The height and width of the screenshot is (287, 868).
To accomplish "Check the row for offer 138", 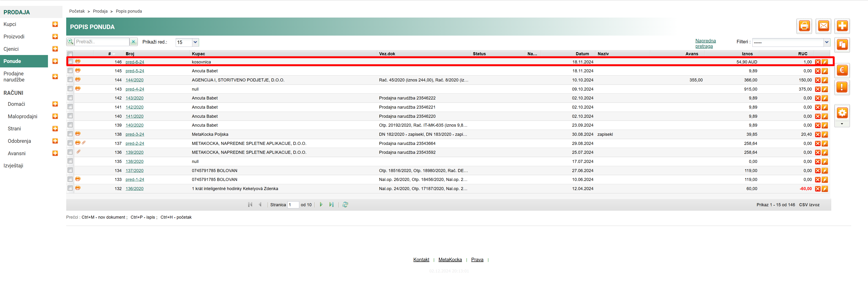I will [x=70, y=134].
